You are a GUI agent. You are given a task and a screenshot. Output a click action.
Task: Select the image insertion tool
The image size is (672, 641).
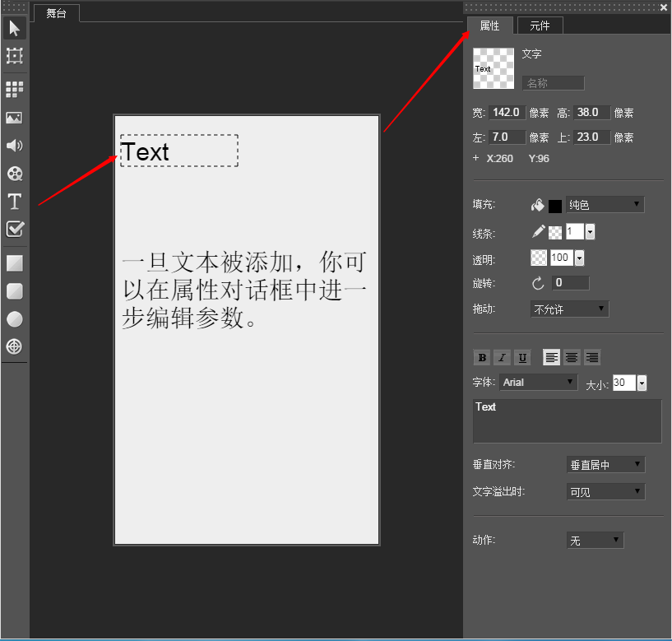pos(14,117)
